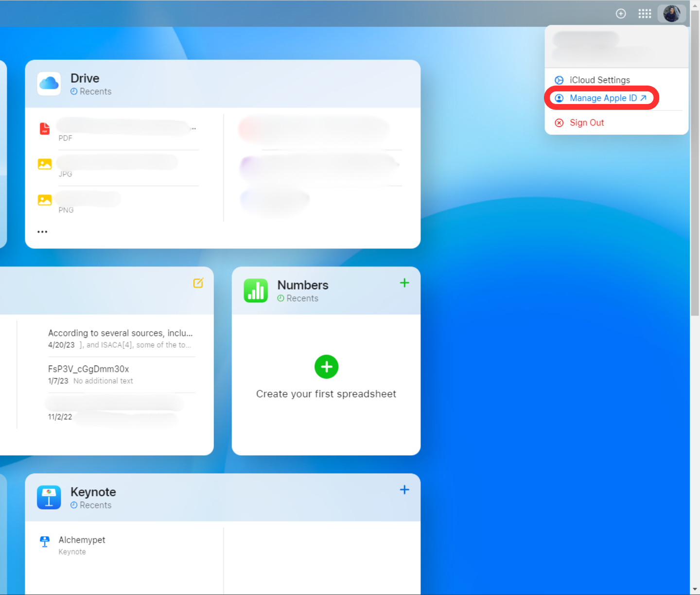The width and height of the screenshot is (700, 595).
Task: Click the green circular plus button
Action: pyautogui.click(x=327, y=367)
